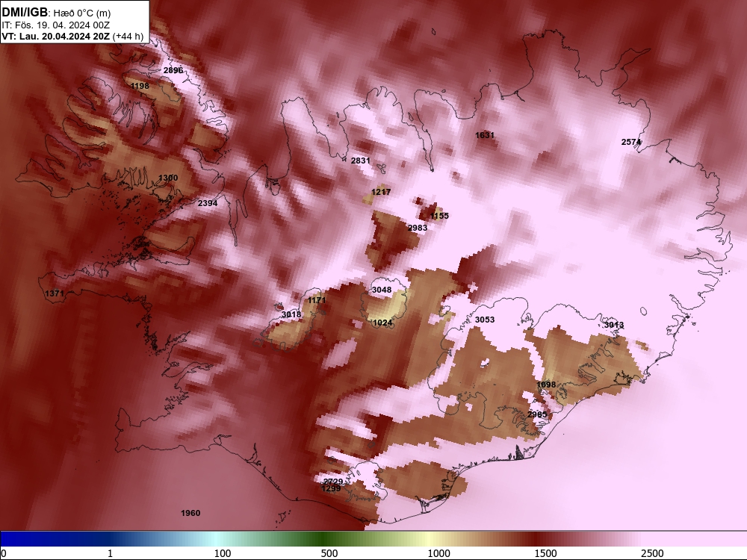Click the 1500 tick label on the scale

pyautogui.click(x=545, y=553)
